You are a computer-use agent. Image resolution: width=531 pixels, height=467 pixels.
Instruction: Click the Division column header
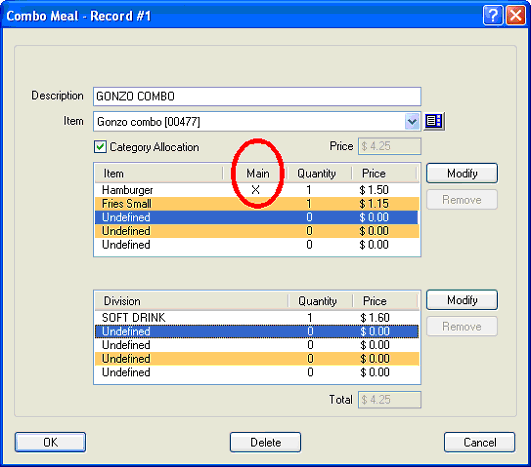pyautogui.click(x=191, y=301)
